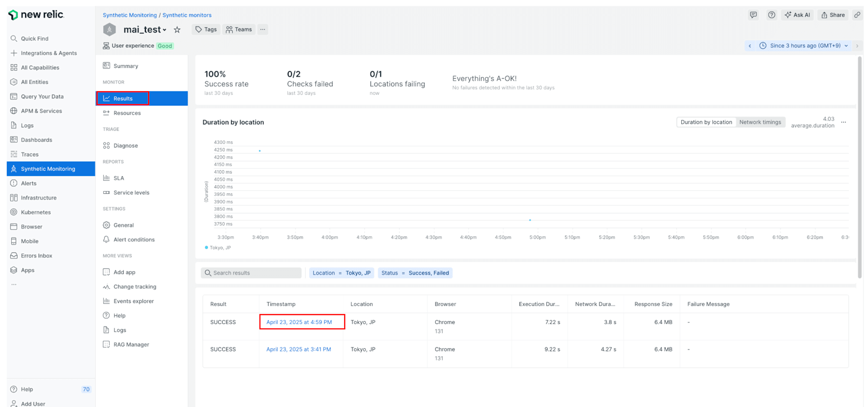Open the feedback chat icon in header
The width and height of the screenshot is (868, 407).
753,15
